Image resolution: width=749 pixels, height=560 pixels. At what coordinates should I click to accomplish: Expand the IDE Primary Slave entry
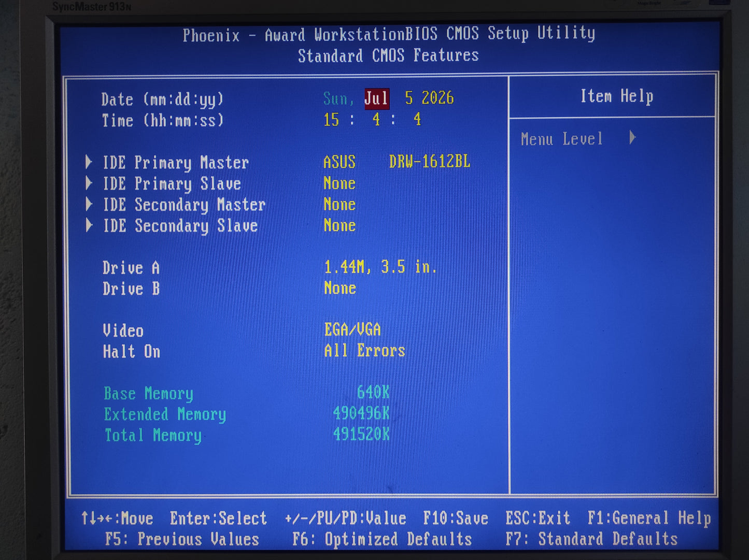coord(172,184)
